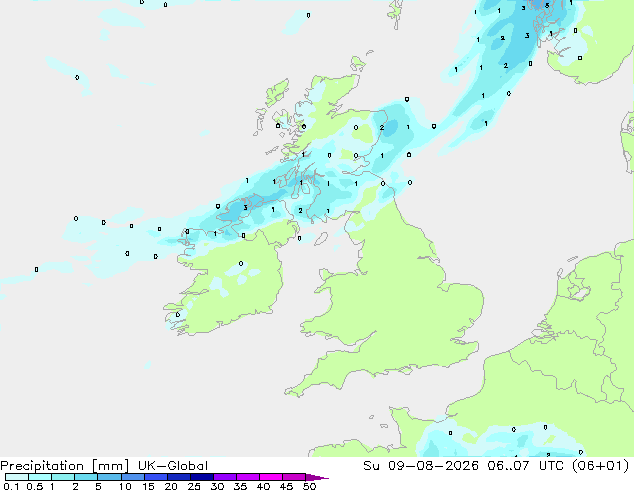634x490 pixels.
Task: Click the 10–15 mm legend color box
Action: (132, 477)
